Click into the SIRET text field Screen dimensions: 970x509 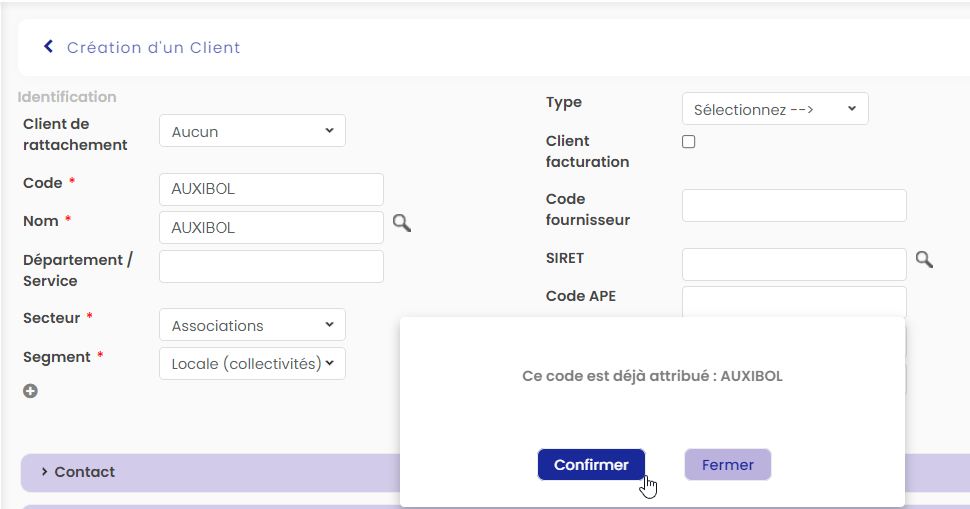tap(793, 264)
